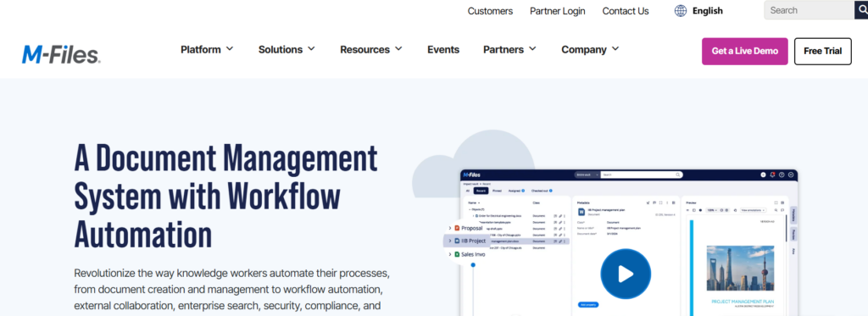This screenshot has width=868, height=316.
Task: Open the Resources dropdown menu
Action: [x=371, y=49]
